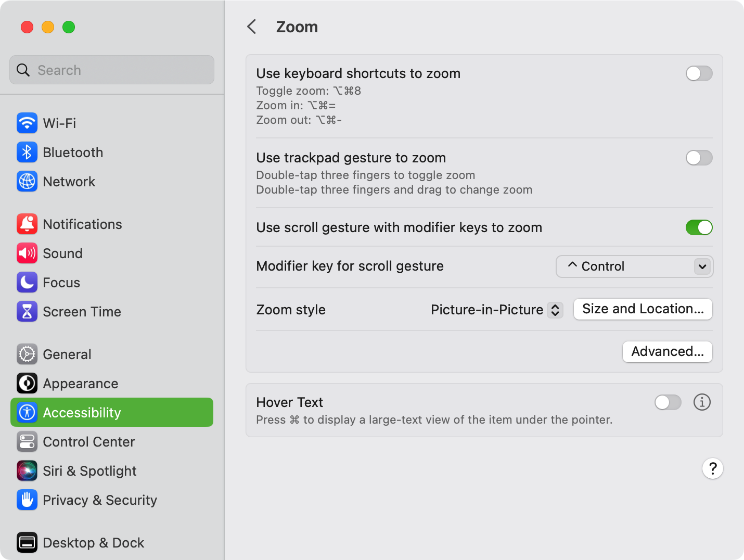Show Hover Text info icon details
744x560 pixels.
point(702,402)
